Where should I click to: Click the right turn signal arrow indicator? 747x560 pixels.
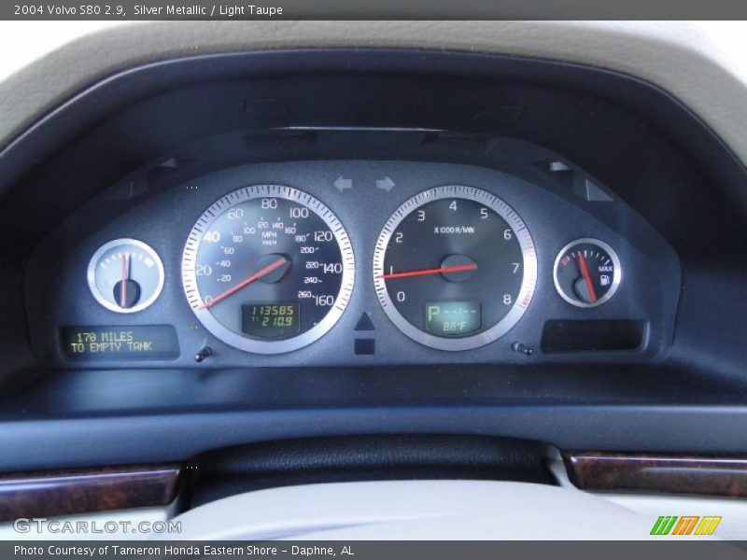(386, 184)
